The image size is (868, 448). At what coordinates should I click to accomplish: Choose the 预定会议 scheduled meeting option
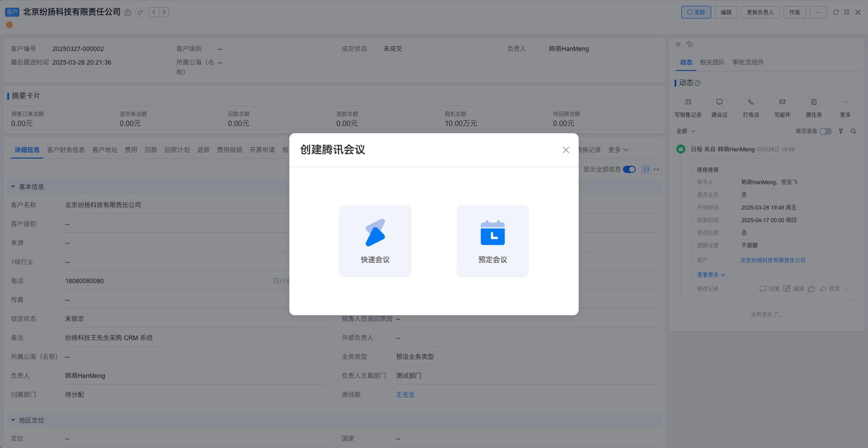(493, 241)
